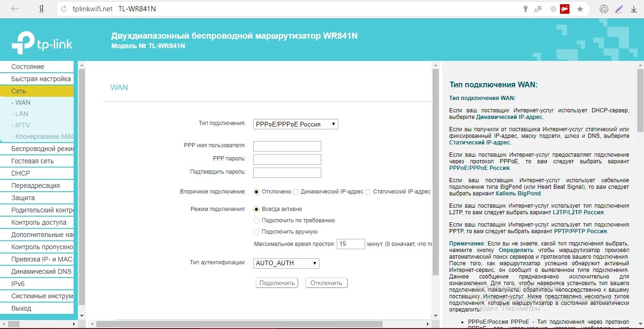The width and height of the screenshot is (644, 329).
Task: Open the page translation icon
Action: pos(538,9)
